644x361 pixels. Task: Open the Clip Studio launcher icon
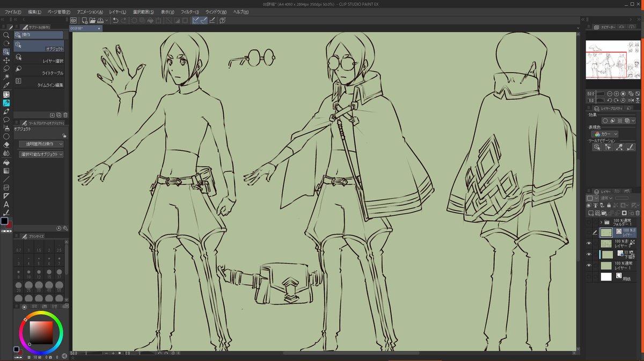point(74,20)
